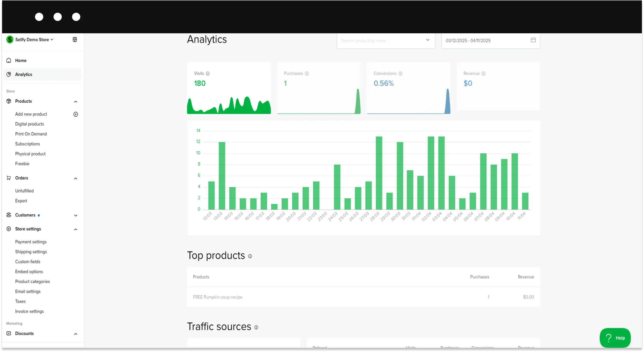The width and height of the screenshot is (644, 352).
Task: Open the store view icon beside store name
Action: point(75,40)
